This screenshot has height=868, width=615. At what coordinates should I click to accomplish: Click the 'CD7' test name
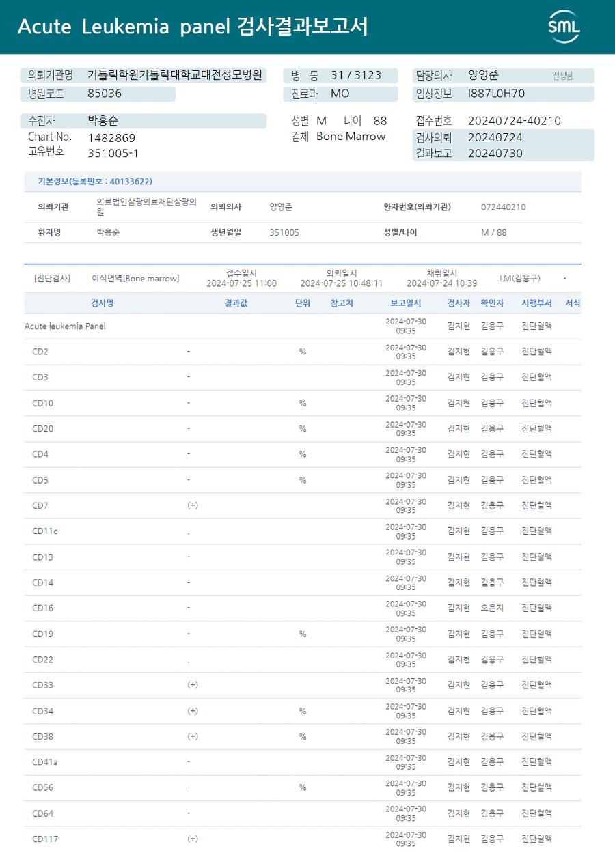point(40,506)
